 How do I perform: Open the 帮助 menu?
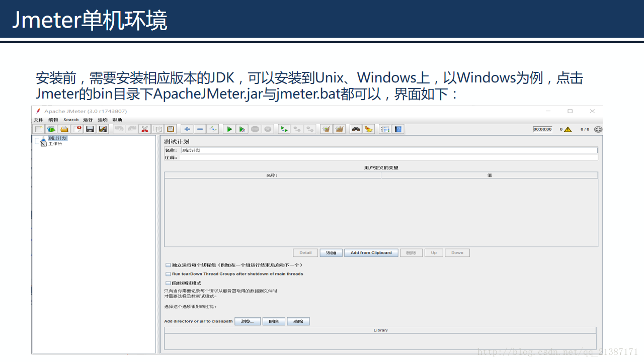pyautogui.click(x=117, y=120)
